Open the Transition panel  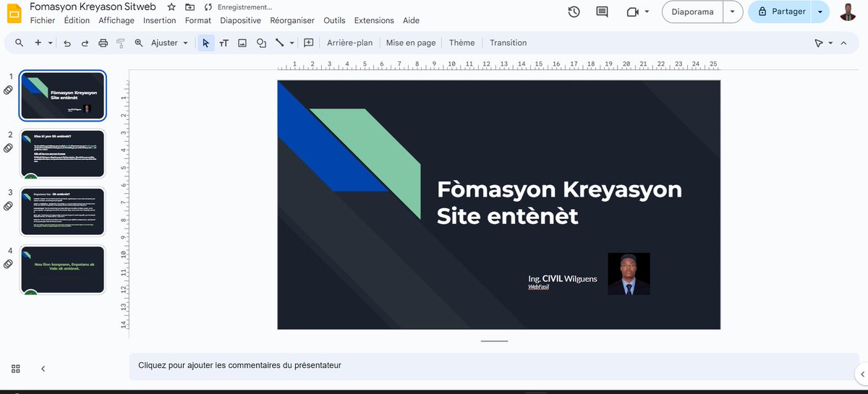click(509, 43)
